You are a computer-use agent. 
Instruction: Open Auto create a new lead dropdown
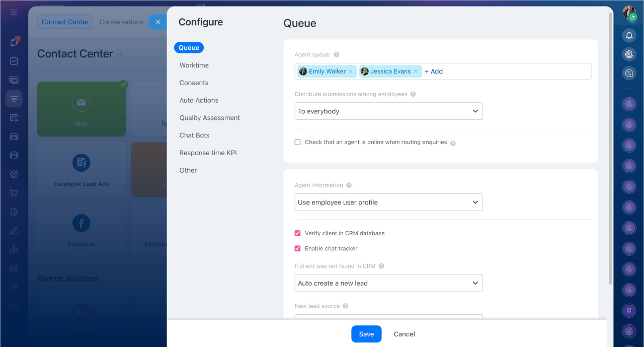coord(388,283)
